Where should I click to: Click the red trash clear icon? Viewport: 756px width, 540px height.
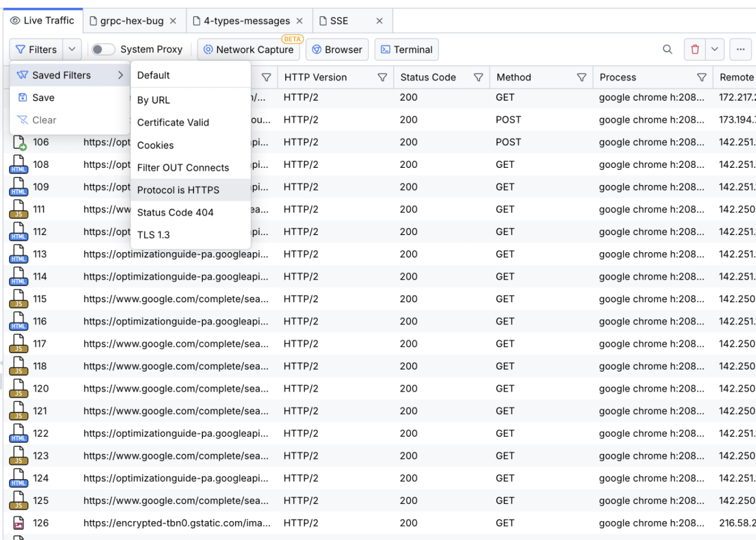[x=694, y=50]
